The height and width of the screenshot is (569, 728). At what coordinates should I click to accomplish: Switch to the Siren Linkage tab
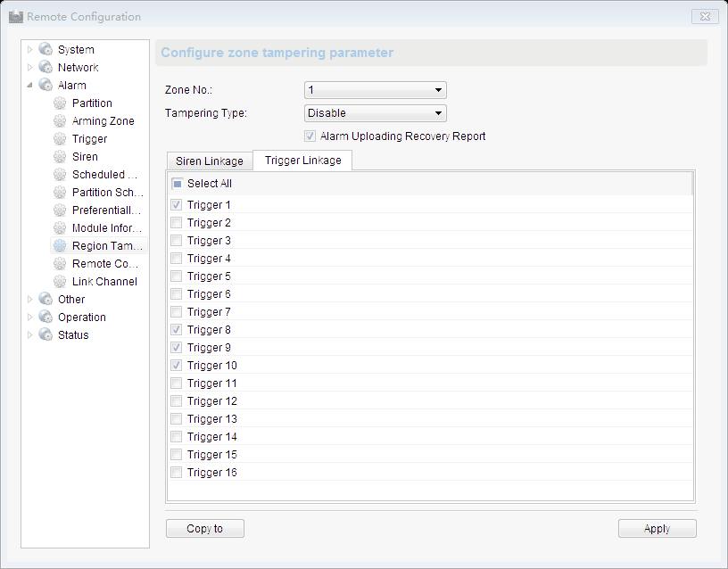click(210, 161)
